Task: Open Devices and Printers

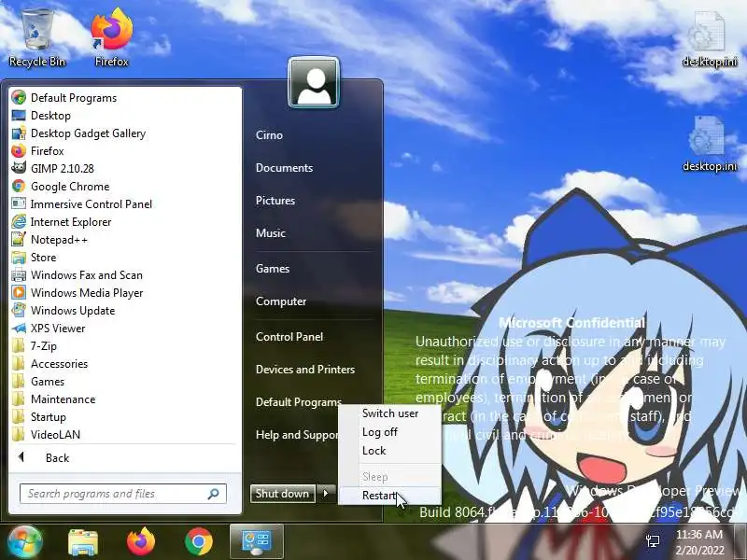Action: point(305,370)
